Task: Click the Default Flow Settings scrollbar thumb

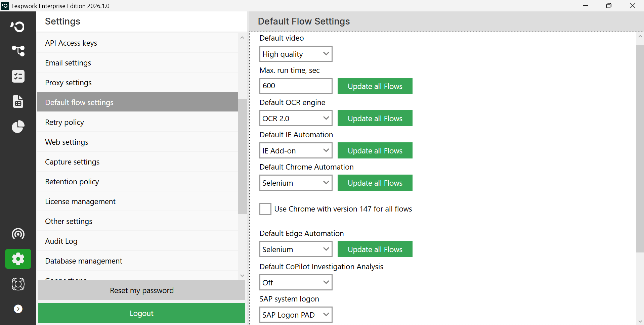Action: (640, 149)
